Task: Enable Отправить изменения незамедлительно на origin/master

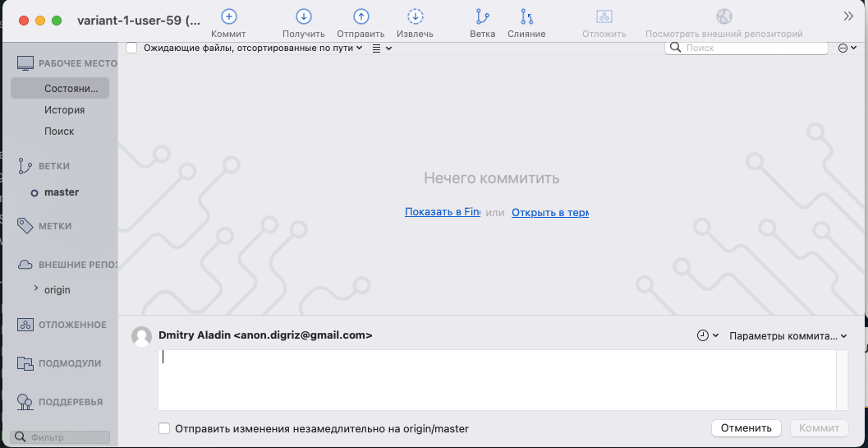Action: pyautogui.click(x=164, y=428)
